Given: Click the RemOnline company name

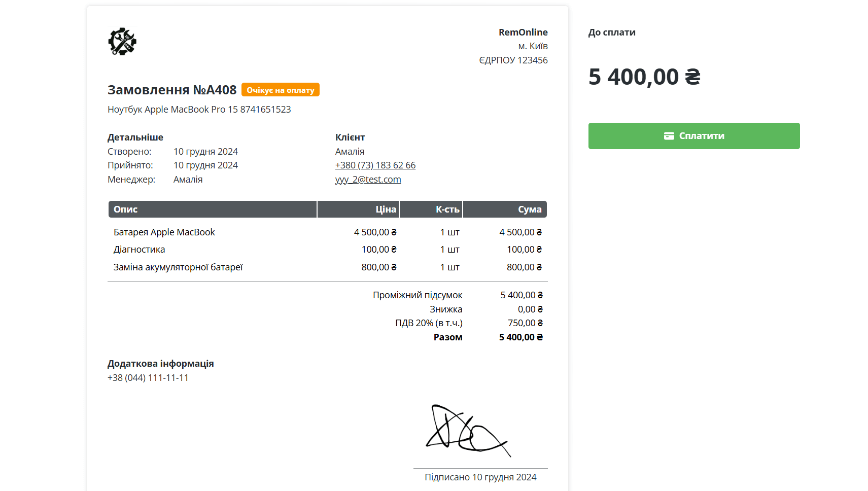Looking at the screenshot, I should point(523,32).
